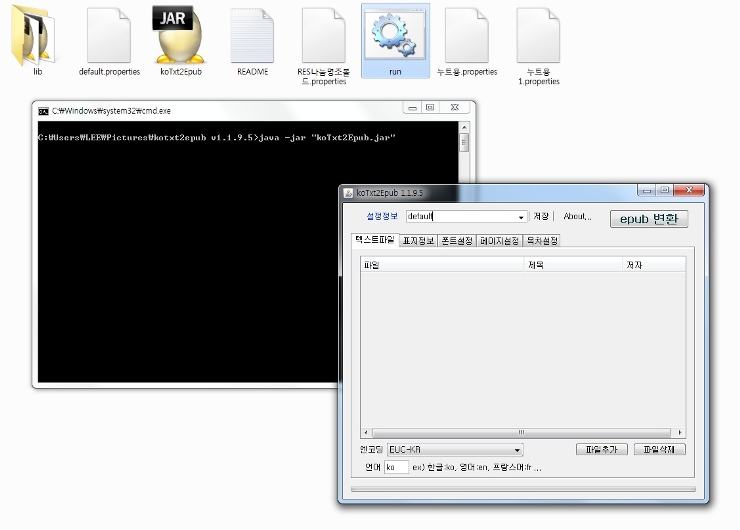
Task: Switch to the 텍스트파일 tab
Action: pyautogui.click(x=375, y=240)
